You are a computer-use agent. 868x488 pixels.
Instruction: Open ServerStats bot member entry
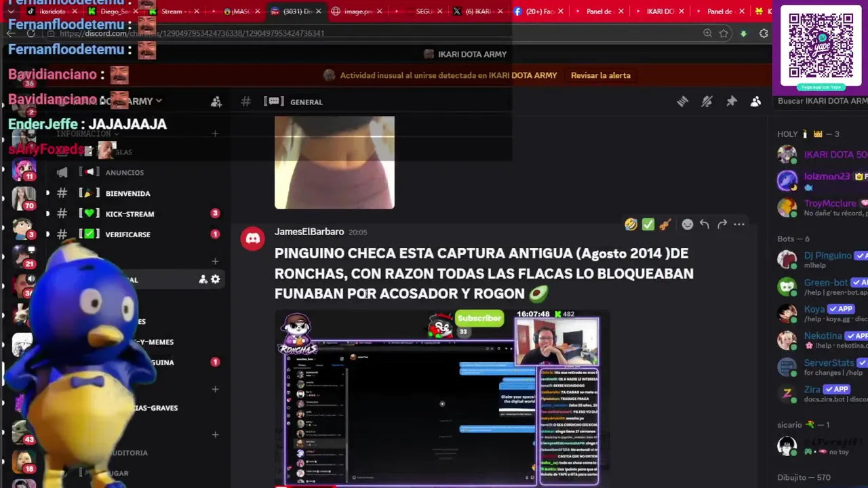pyautogui.click(x=822, y=367)
